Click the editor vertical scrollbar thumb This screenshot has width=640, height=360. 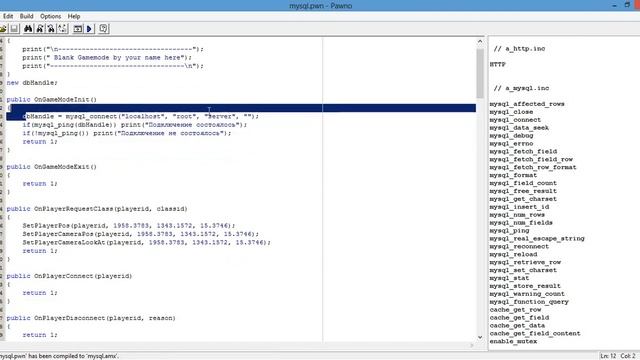(480, 73)
